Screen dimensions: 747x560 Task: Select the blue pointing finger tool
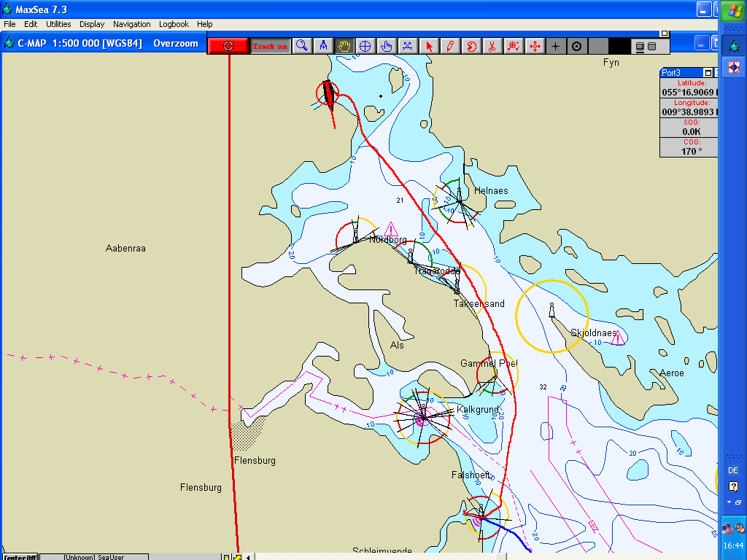pyautogui.click(x=387, y=46)
